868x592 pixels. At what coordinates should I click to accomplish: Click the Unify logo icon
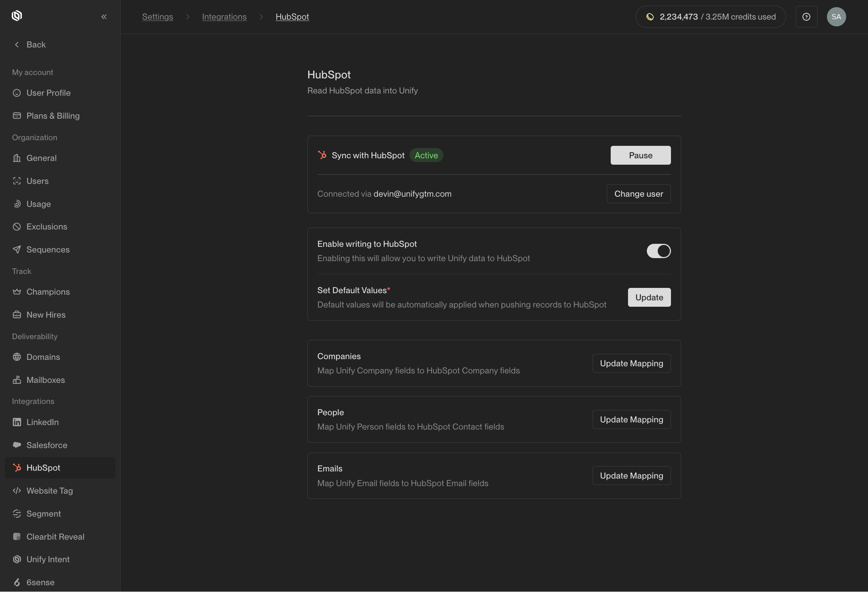17,16
